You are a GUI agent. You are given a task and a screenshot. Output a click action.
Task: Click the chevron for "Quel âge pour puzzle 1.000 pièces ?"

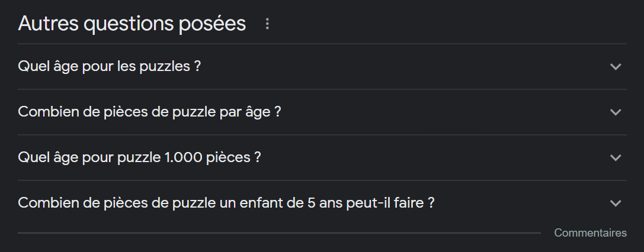(x=616, y=157)
